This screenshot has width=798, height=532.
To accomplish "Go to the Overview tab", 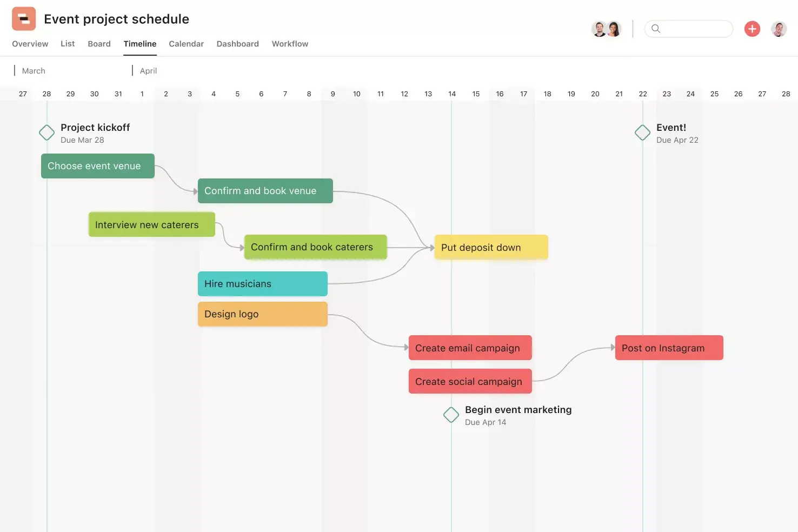I will (30, 44).
